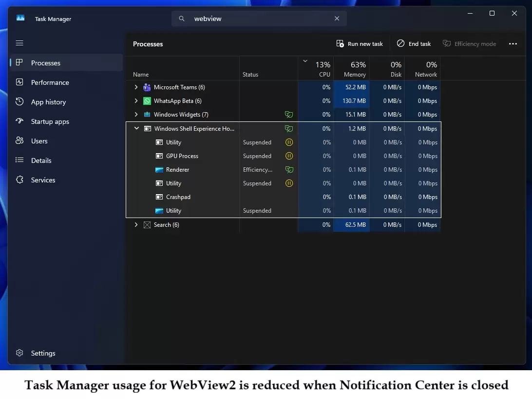Open the overflow menu with three dots
The width and height of the screenshot is (532, 399).
513,43
